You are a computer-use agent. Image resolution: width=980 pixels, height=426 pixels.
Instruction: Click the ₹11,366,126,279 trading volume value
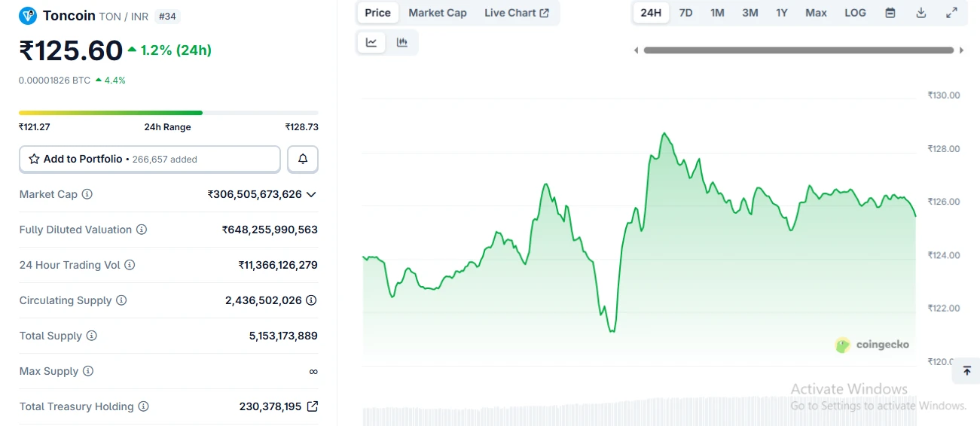tap(278, 265)
